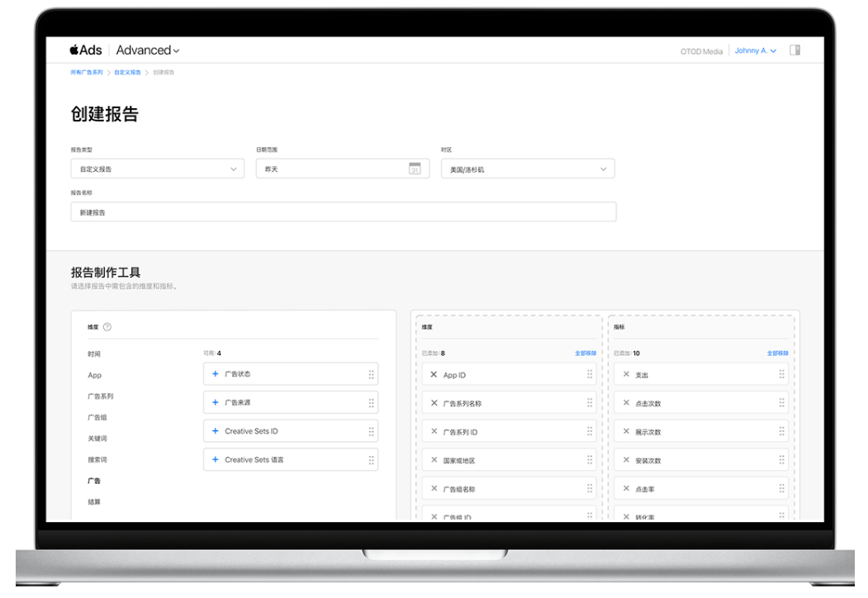This screenshot has height=598, width=868.
Task: Add the 广告来源 dimension with its plus icon
Action: coord(216,402)
